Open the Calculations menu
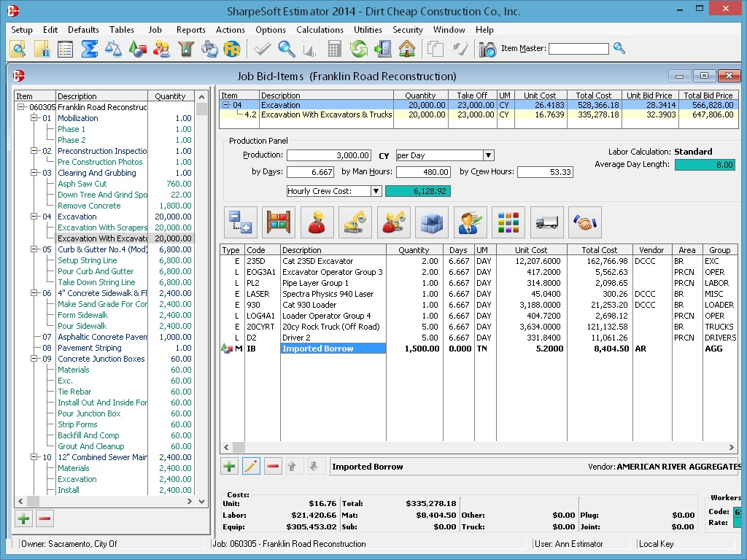This screenshot has width=747, height=560. coord(320,30)
